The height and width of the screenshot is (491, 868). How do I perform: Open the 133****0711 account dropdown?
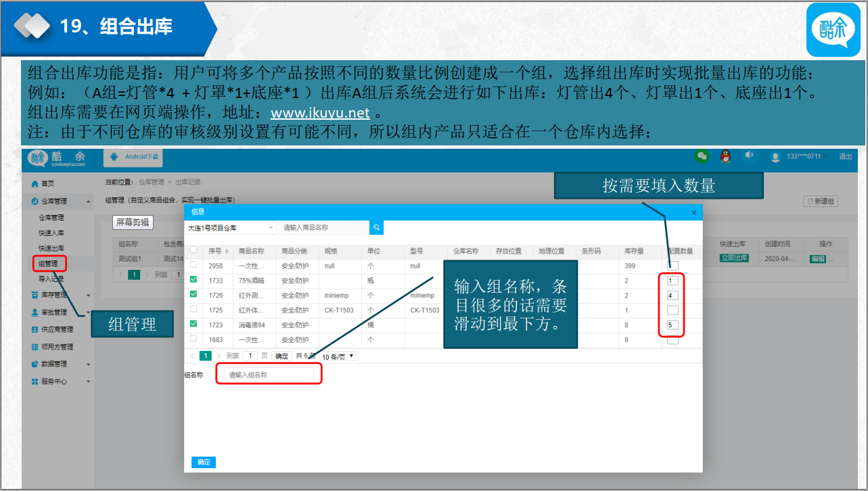pos(806,157)
